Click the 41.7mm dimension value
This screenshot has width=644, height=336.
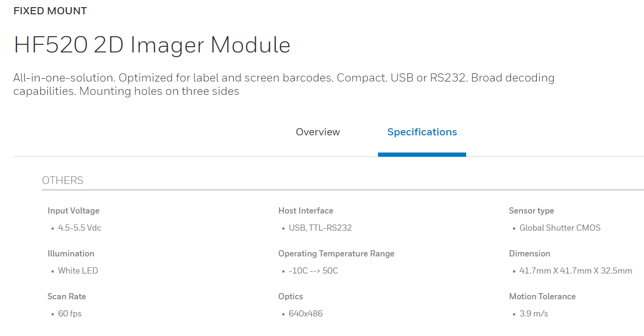click(x=576, y=271)
